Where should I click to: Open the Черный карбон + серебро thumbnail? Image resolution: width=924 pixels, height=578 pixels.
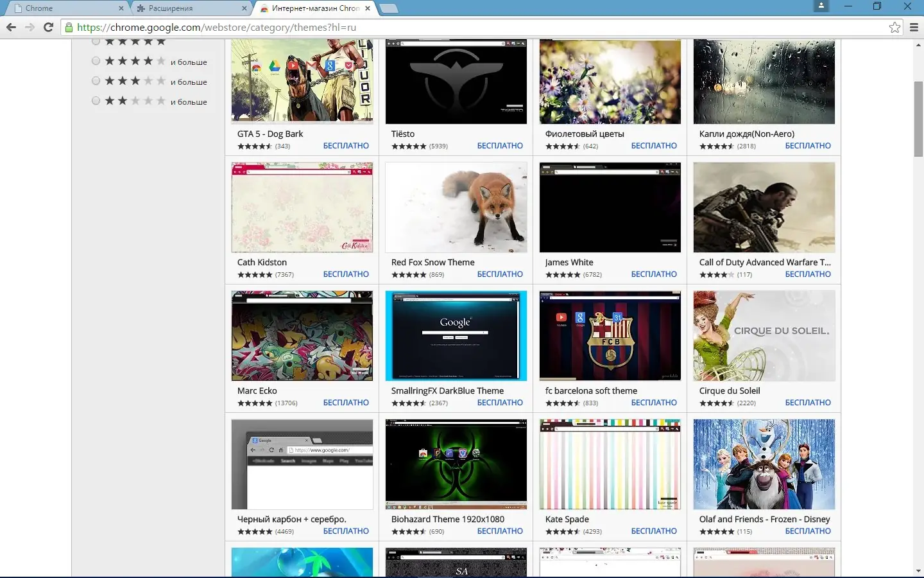(x=302, y=464)
